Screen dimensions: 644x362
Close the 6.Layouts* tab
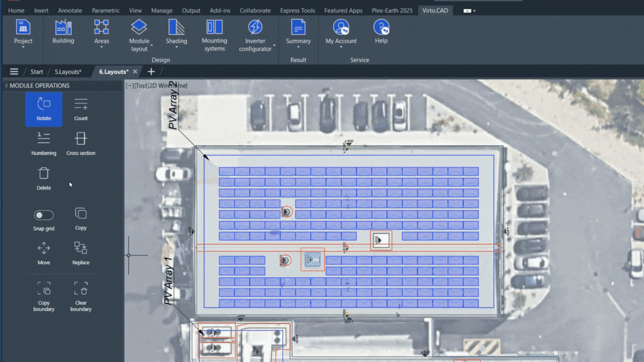pyautogui.click(x=135, y=72)
